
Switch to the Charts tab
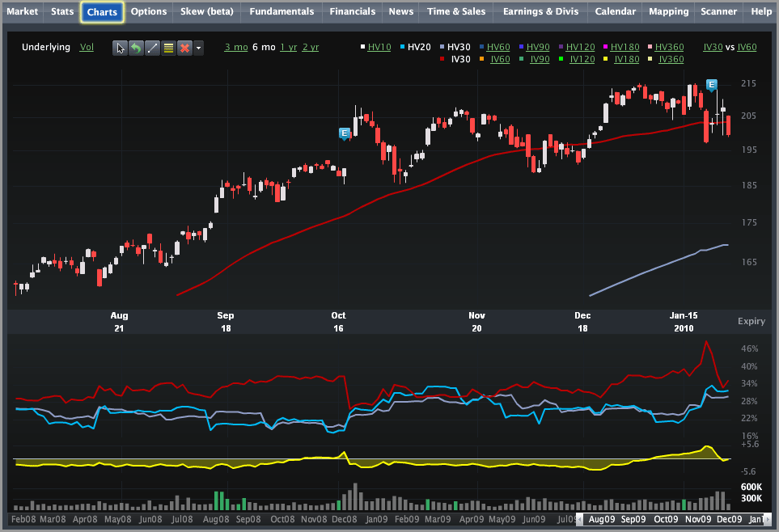tap(103, 12)
